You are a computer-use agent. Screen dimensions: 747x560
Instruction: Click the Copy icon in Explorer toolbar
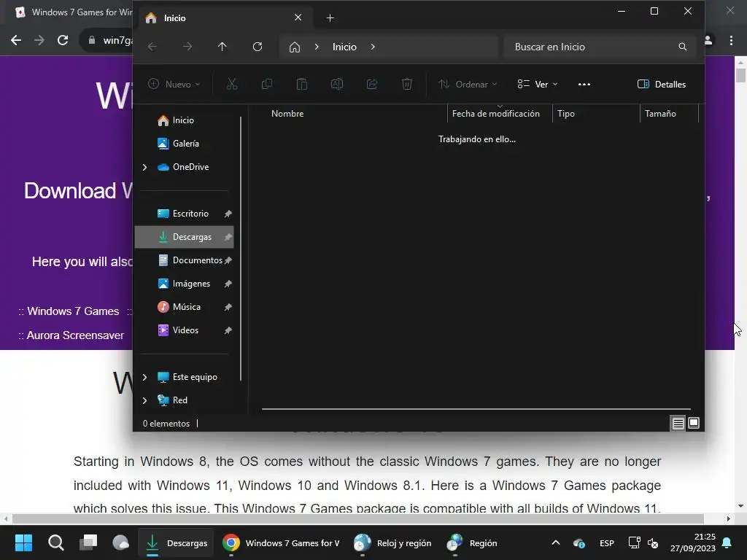pos(267,85)
